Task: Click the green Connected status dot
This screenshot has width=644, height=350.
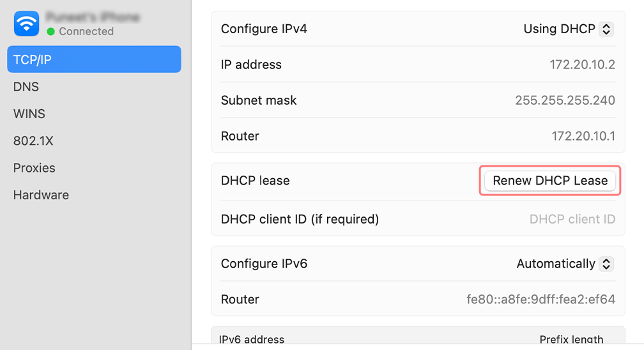Action: [51, 31]
